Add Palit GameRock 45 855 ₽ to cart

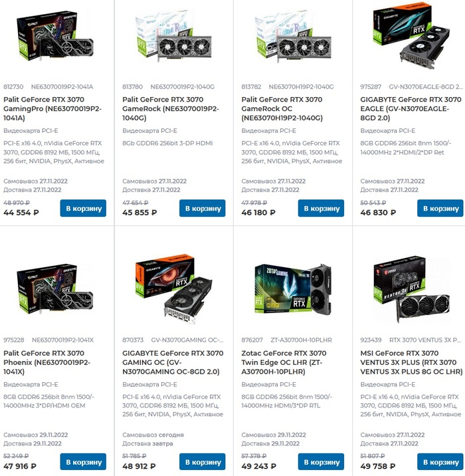(x=203, y=208)
